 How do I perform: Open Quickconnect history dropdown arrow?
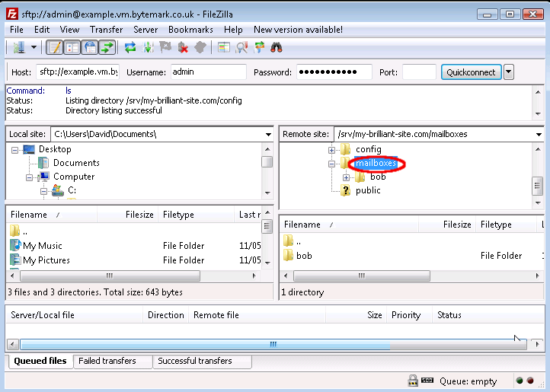coord(509,72)
